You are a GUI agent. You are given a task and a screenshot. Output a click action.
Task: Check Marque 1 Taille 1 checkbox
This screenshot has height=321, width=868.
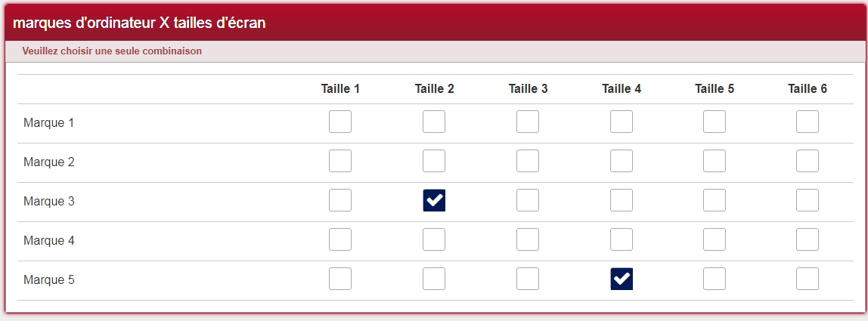340,122
